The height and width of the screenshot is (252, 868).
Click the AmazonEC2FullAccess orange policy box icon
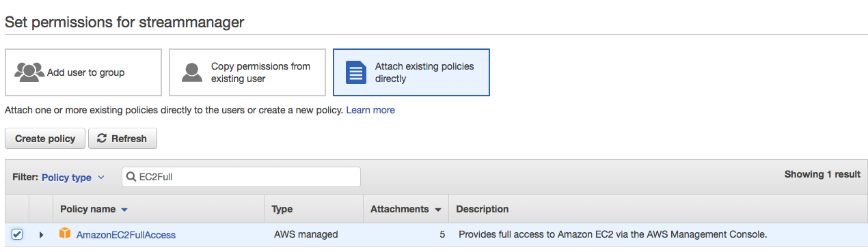click(65, 234)
